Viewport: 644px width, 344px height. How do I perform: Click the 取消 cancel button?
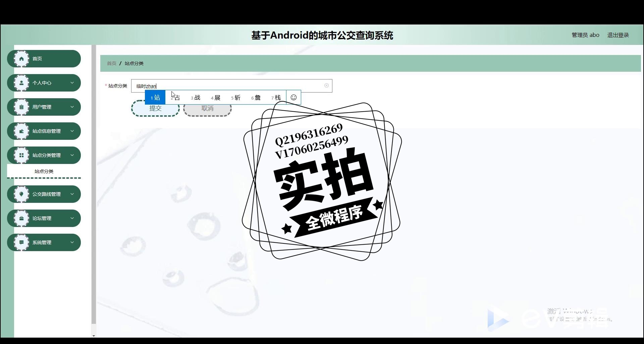tap(207, 108)
